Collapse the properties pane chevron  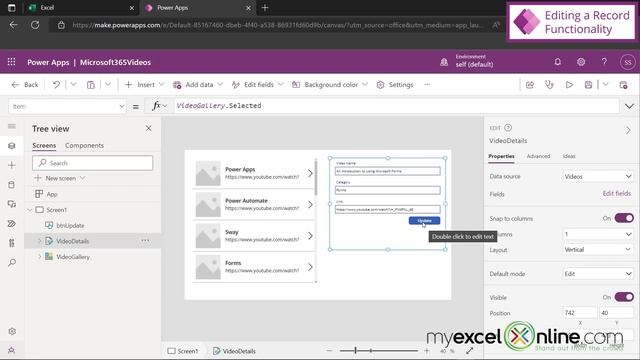628,130
